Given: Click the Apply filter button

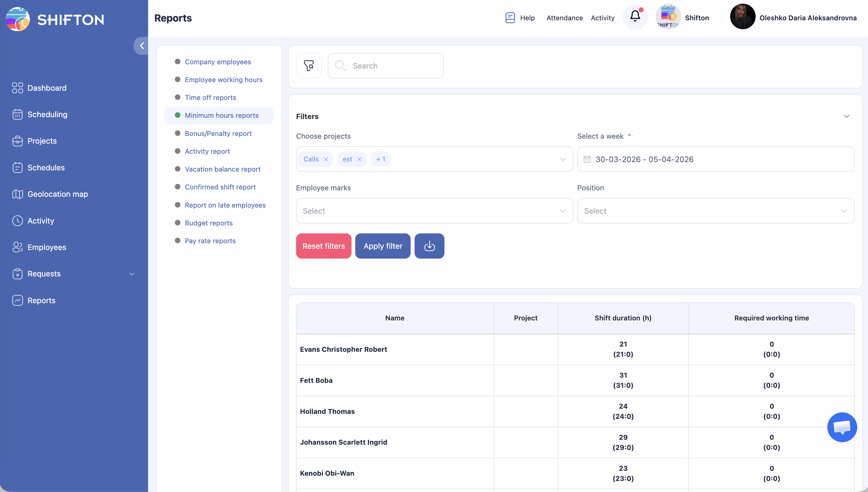Looking at the screenshot, I should (382, 246).
